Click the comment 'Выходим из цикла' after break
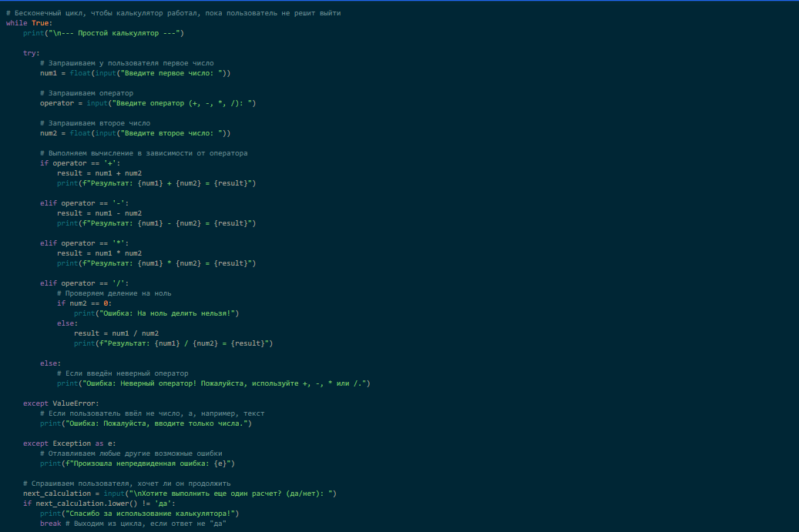 (x=146, y=524)
